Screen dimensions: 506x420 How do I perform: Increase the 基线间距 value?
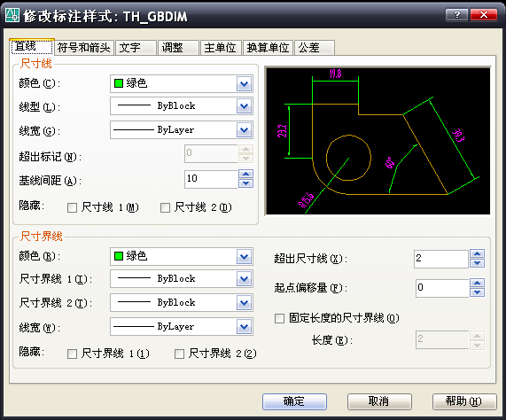click(x=245, y=175)
